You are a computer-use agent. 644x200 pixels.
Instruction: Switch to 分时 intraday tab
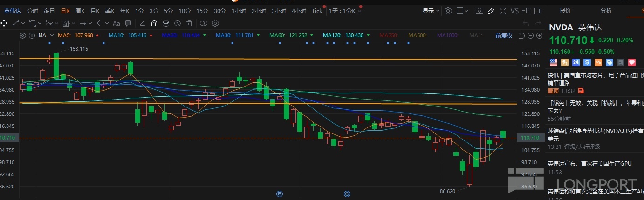pos(33,11)
